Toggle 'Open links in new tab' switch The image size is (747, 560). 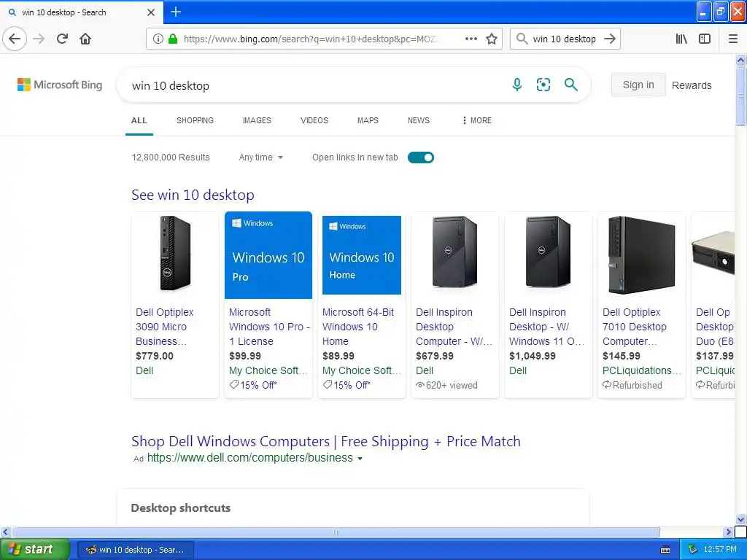421,157
